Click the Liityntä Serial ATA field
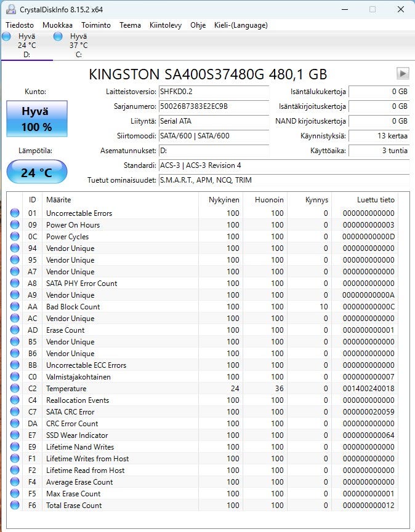Image resolution: width=415 pixels, height=532 pixels. (x=214, y=121)
